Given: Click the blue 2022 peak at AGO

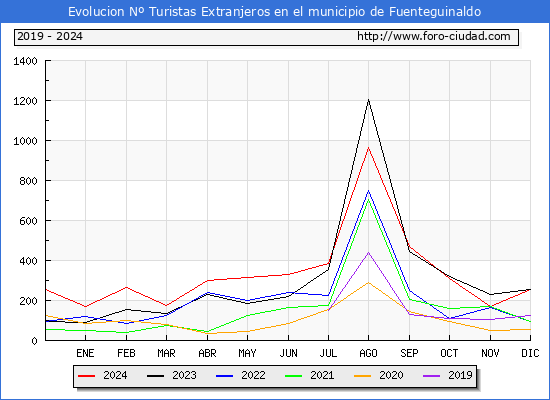Looking at the screenshot, I should (368, 191).
